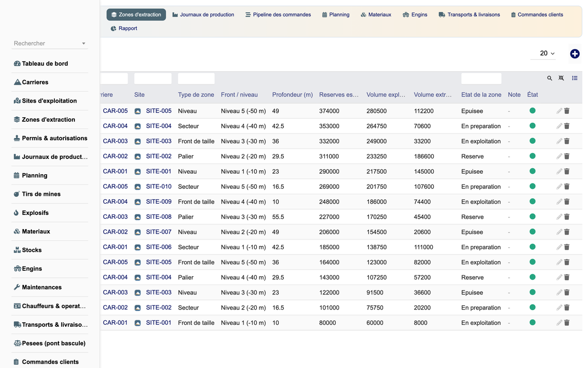Open SITE-010 link
The image size is (588, 368).
159,187
